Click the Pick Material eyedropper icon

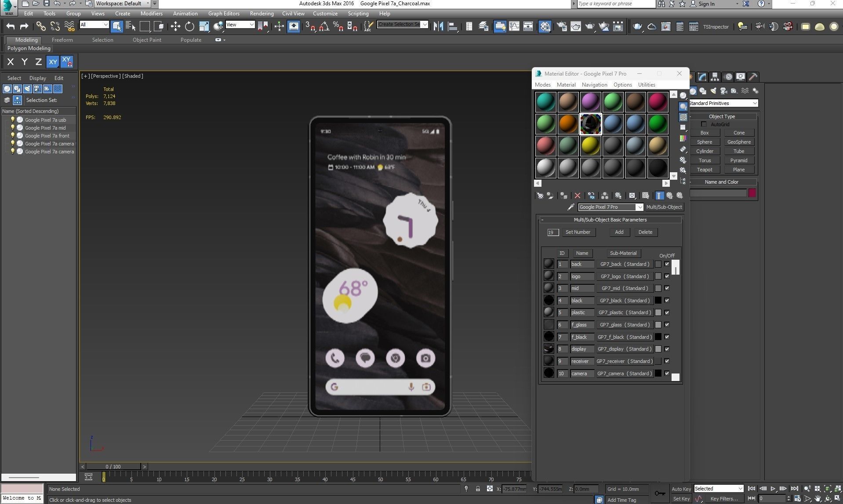(571, 207)
